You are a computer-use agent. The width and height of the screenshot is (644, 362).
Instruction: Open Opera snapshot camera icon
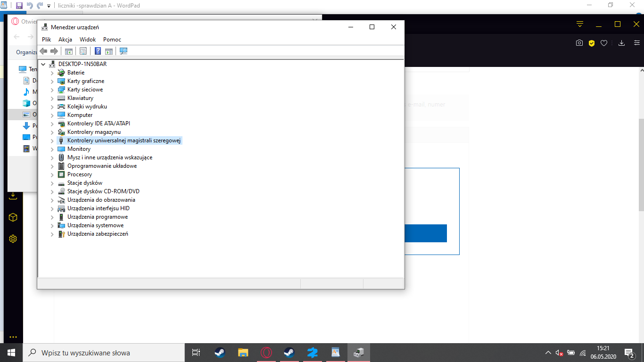(579, 43)
